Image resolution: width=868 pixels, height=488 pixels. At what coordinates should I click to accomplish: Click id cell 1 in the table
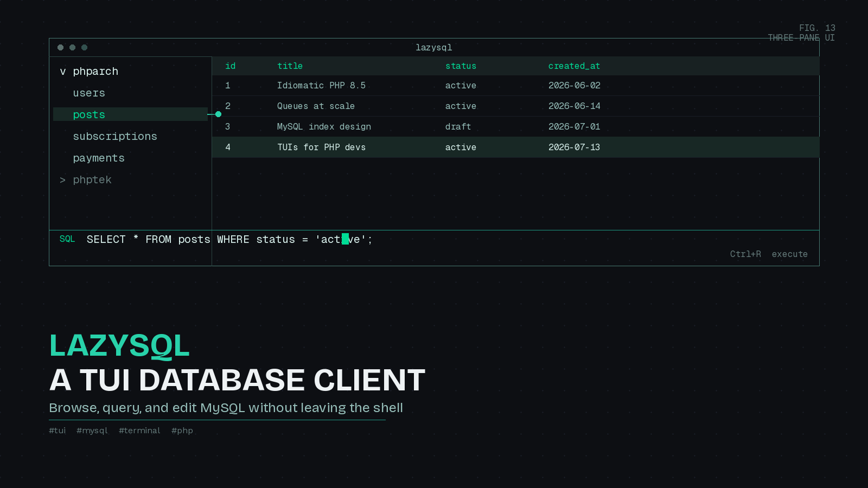[228, 86]
